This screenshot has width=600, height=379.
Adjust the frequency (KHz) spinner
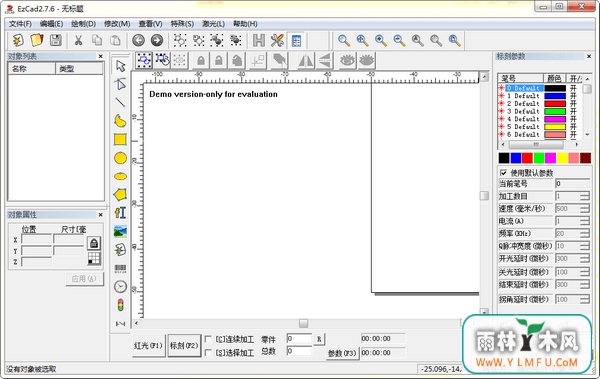click(584, 234)
